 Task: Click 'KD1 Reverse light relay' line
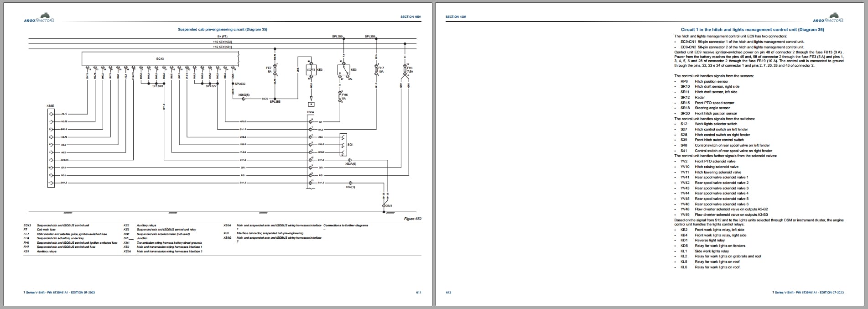[702, 240]
